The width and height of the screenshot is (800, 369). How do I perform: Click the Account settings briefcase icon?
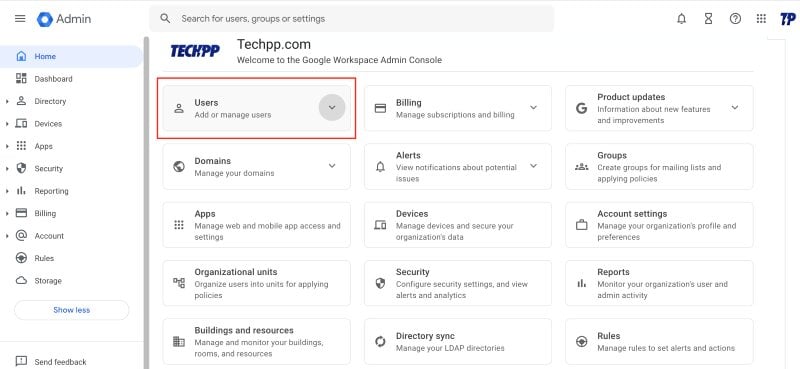coord(582,225)
